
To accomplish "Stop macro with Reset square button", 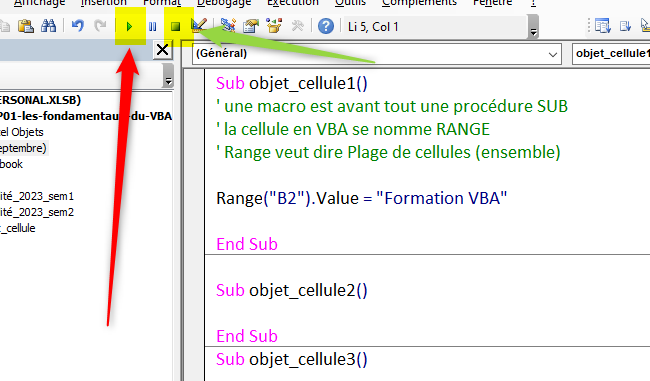I will coord(175,27).
